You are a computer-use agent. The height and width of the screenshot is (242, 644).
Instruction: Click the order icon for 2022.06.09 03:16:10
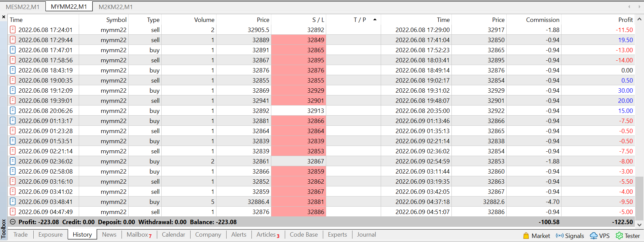coord(13,181)
